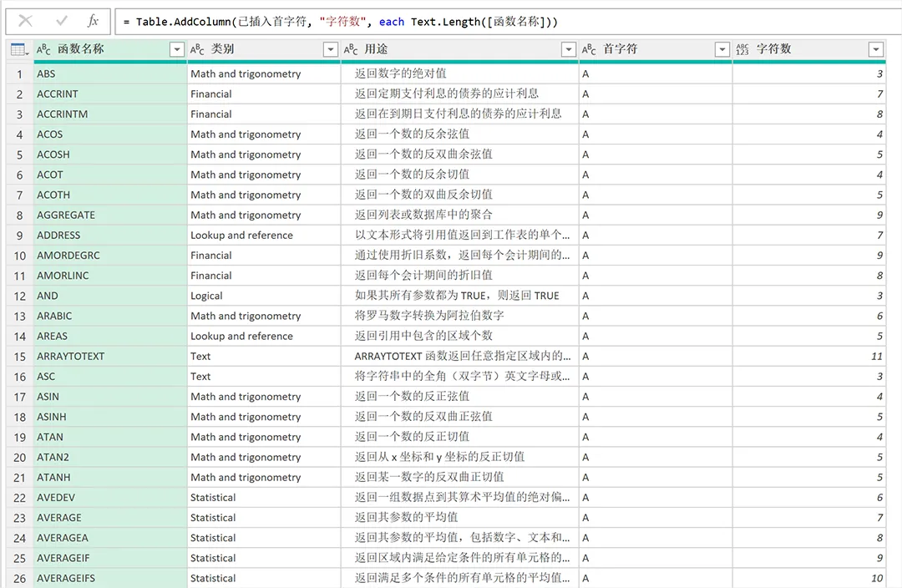Viewport: 902px width, 588px height.
Task: Click the 首字符 A cell in ABS row
Action: point(656,73)
